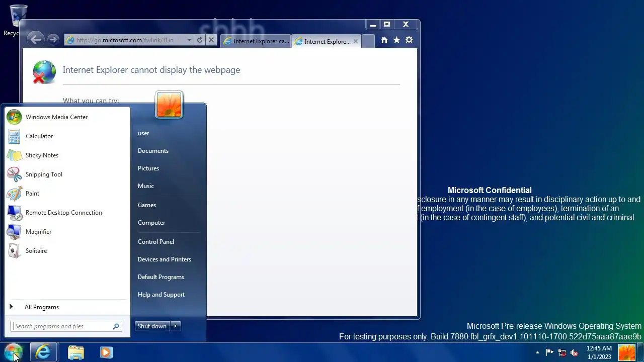
Task: Click the taskbar clock and date
Action: (599, 352)
